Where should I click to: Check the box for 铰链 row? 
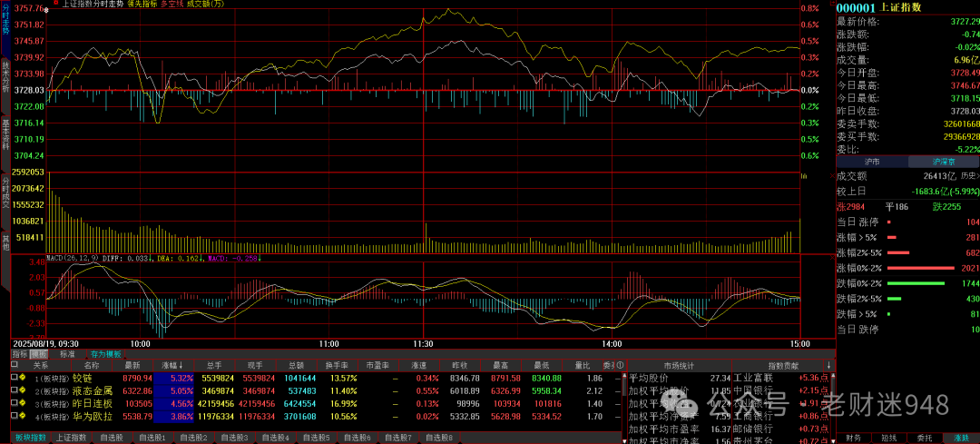(x=13, y=377)
